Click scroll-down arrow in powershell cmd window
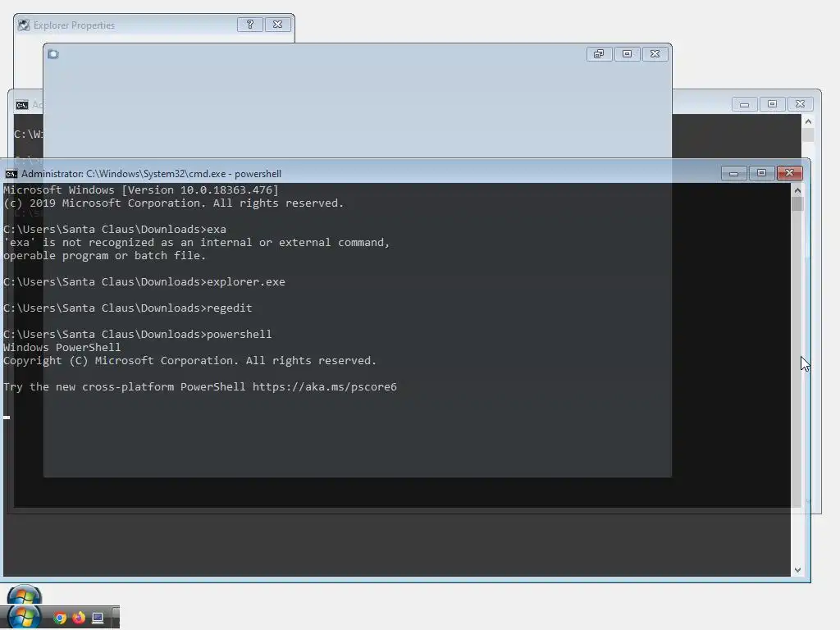The image size is (840, 630). [797, 570]
